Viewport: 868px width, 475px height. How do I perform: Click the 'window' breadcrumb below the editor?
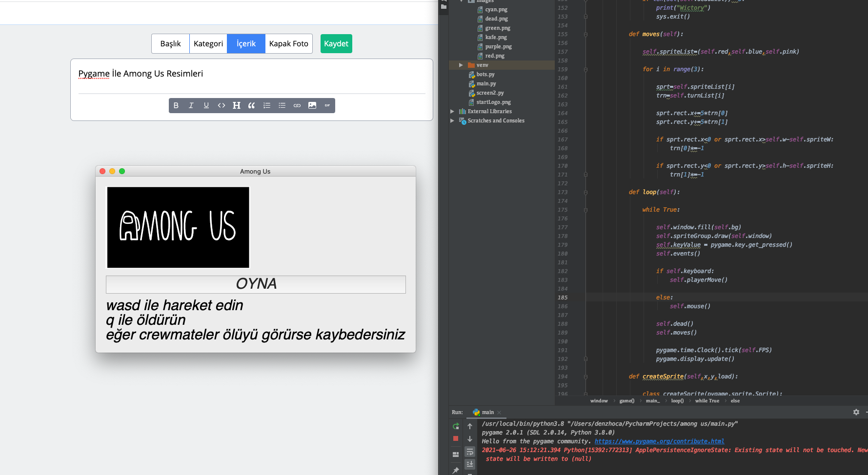click(599, 401)
